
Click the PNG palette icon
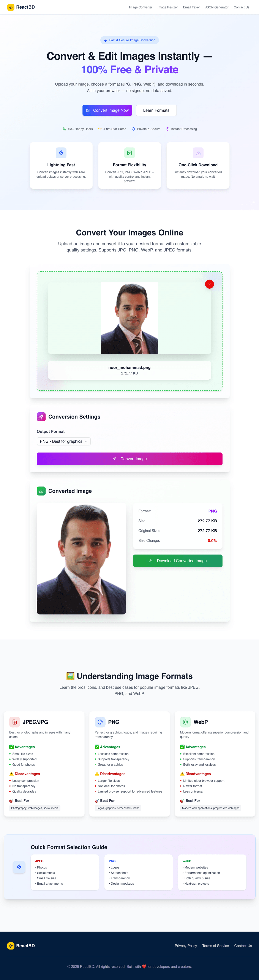100,722
